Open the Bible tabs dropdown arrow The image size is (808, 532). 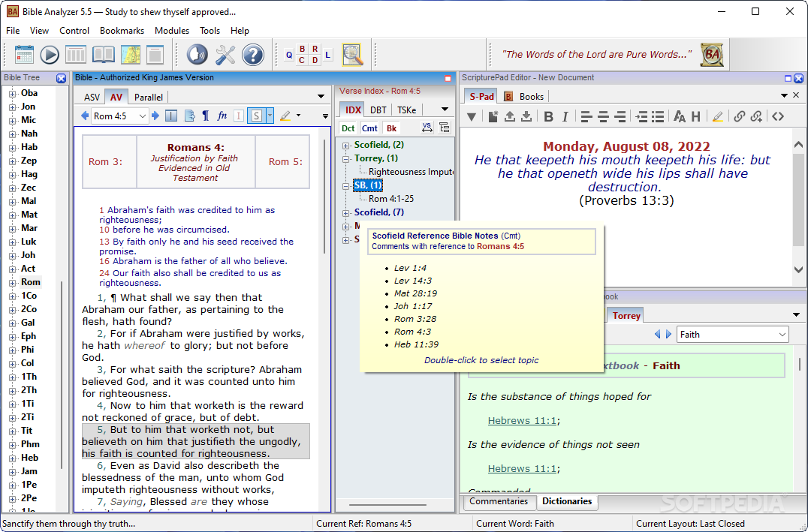pos(321,96)
